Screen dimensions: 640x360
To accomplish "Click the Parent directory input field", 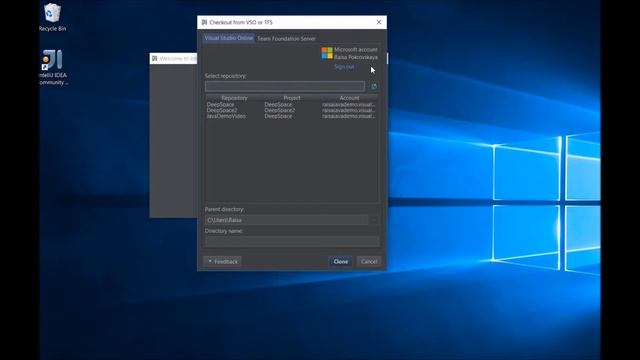I will tap(287, 220).
